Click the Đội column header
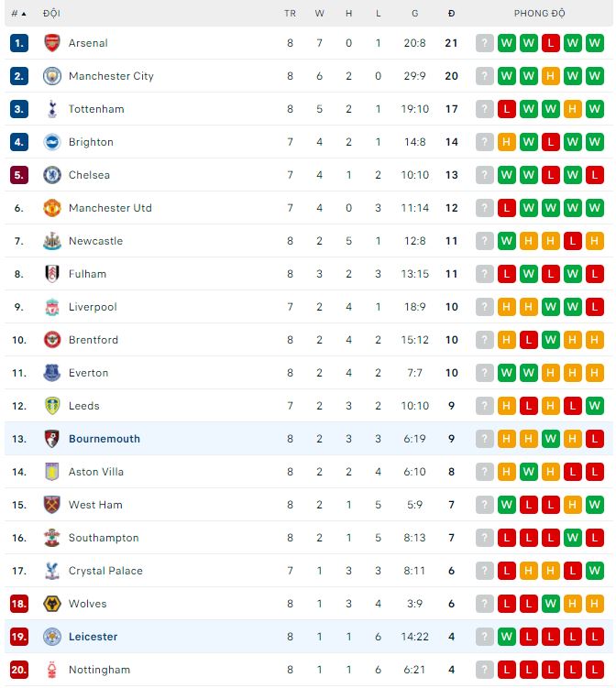The height and width of the screenshot is (688, 616). (51, 14)
